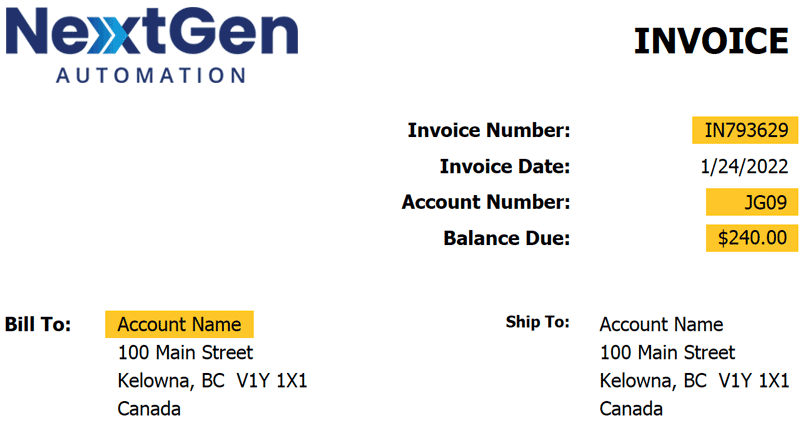Select the Invoice Date label

pos(505,166)
